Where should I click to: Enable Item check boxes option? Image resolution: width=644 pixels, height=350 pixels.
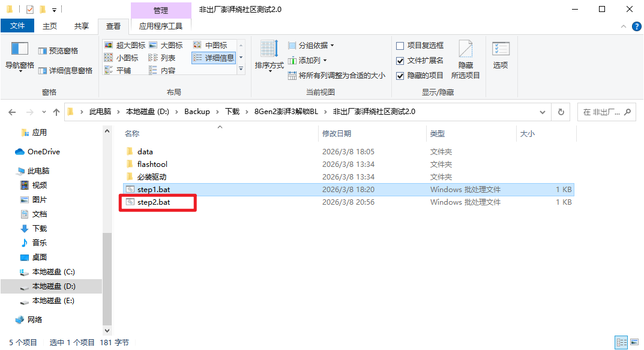pyautogui.click(x=420, y=46)
